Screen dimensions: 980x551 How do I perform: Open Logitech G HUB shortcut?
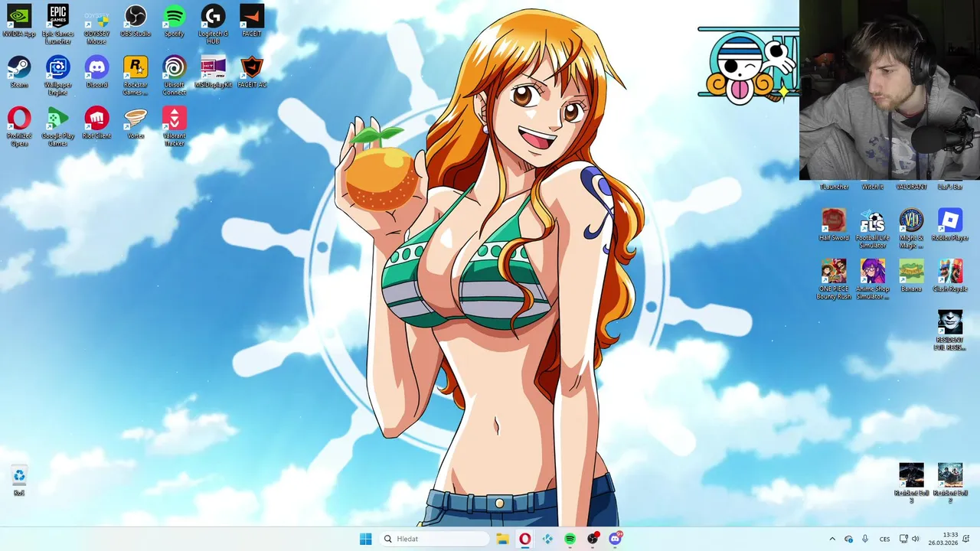pyautogui.click(x=213, y=24)
